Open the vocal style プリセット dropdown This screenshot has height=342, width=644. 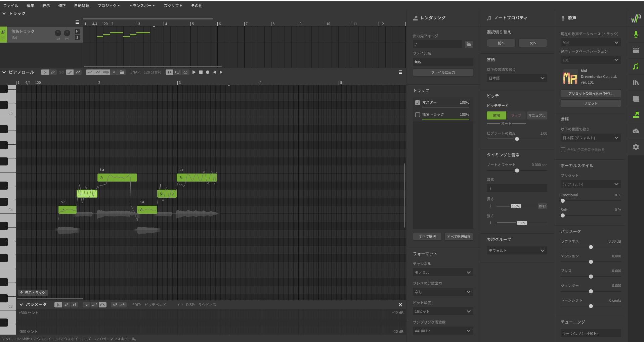pyautogui.click(x=591, y=184)
